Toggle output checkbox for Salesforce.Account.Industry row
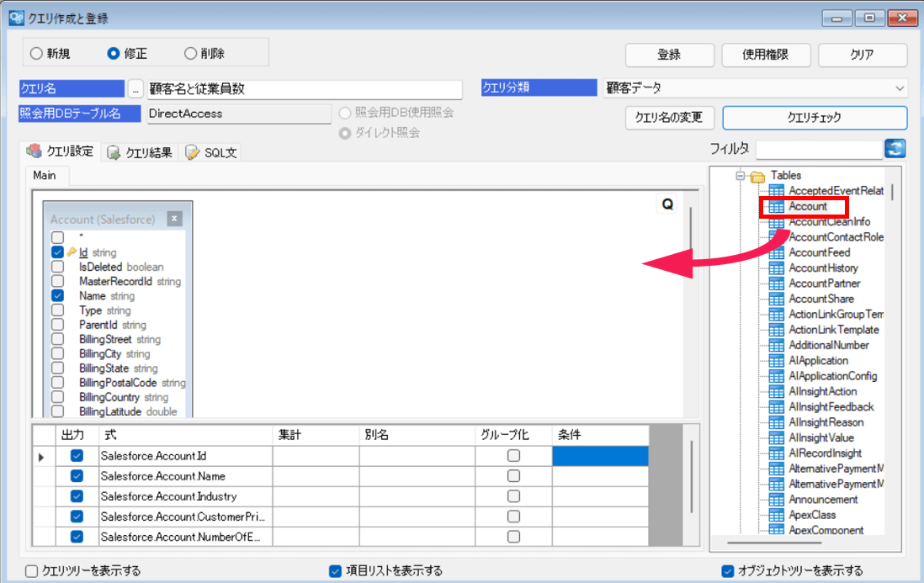Viewport: 924px width, 583px height. tap(77, 496)
